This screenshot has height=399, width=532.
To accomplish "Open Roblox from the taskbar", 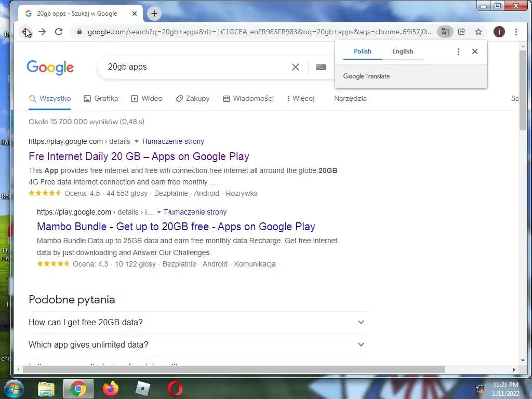I will 142,389.
